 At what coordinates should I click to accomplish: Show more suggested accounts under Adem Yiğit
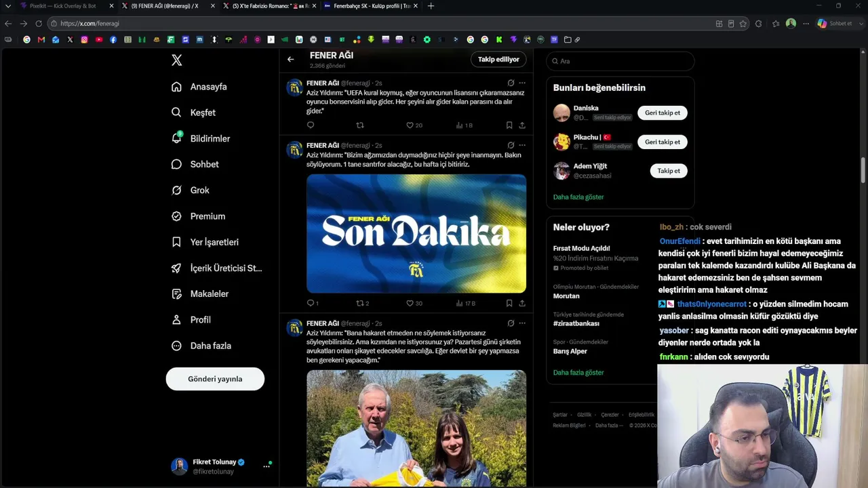[578, 197]
